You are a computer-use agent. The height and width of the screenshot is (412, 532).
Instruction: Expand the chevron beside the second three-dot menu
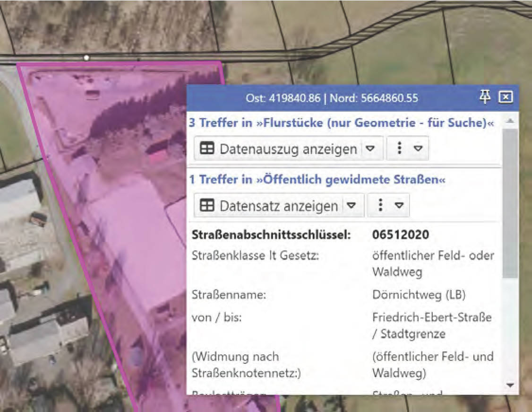[x=399, y=205]
